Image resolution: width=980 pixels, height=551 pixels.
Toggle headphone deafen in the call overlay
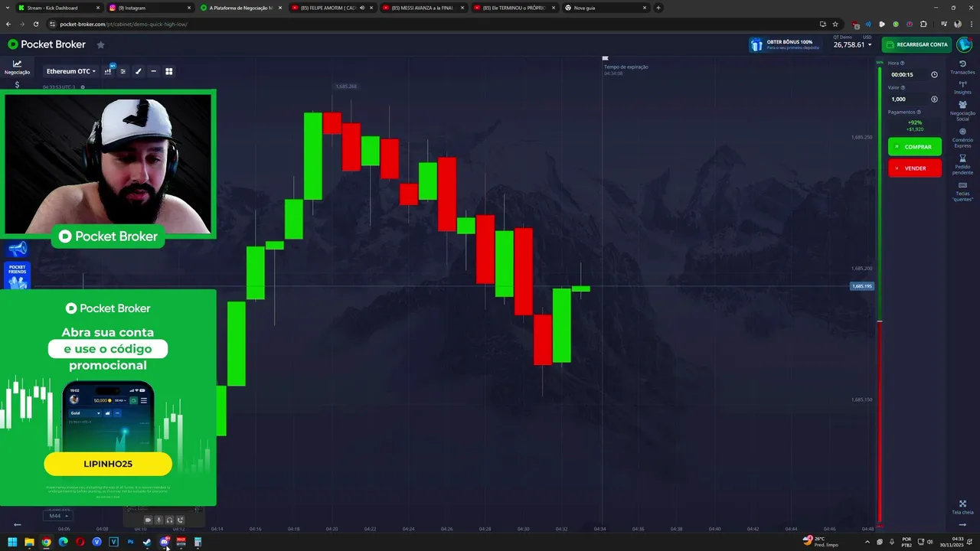pyautogui.click(x=169, y=520)
